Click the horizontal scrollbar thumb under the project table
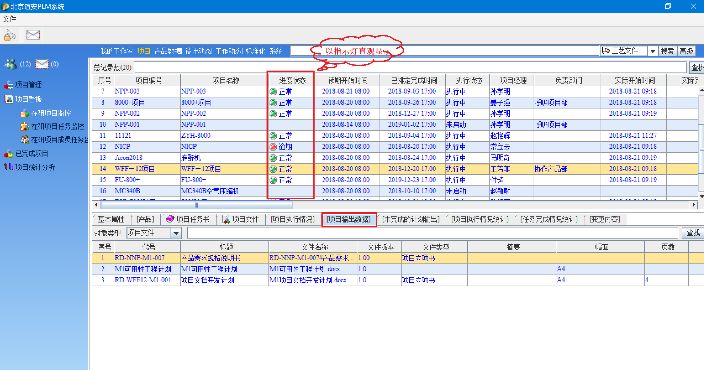This screenshot has width=704, height=370. tap(197, 205)
